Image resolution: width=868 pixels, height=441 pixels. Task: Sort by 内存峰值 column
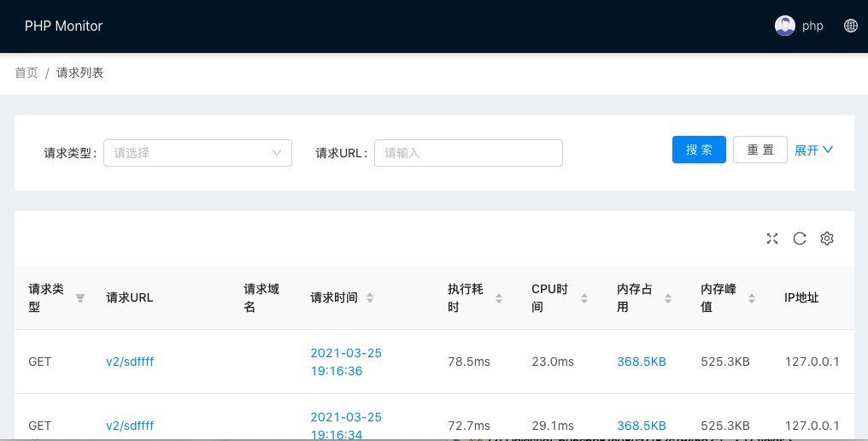tap(752, 298)
